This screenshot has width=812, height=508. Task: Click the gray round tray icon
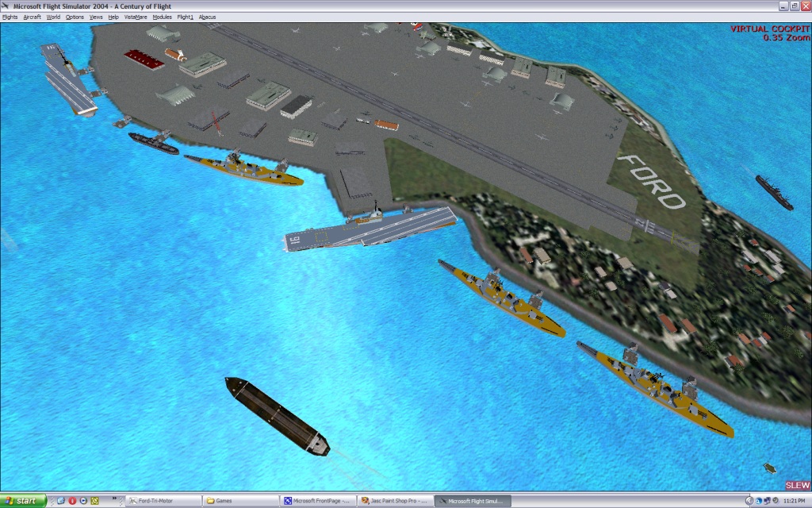(x=776, y=501)
